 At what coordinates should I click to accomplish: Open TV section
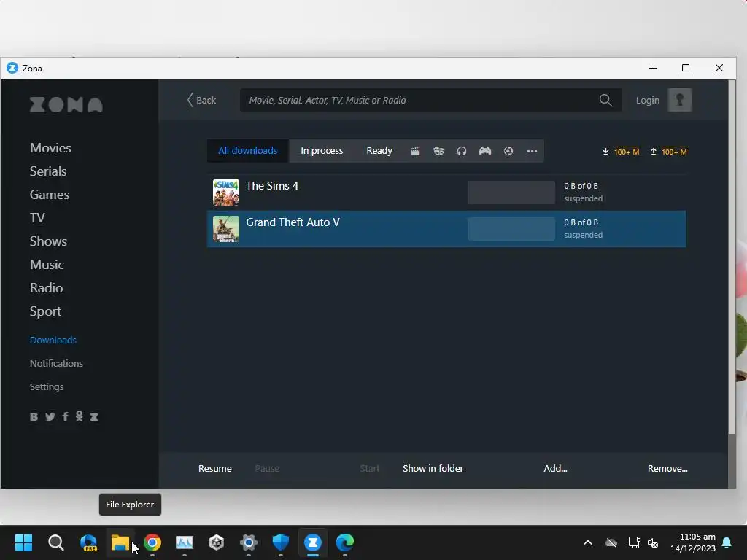[x=38, y=217]
